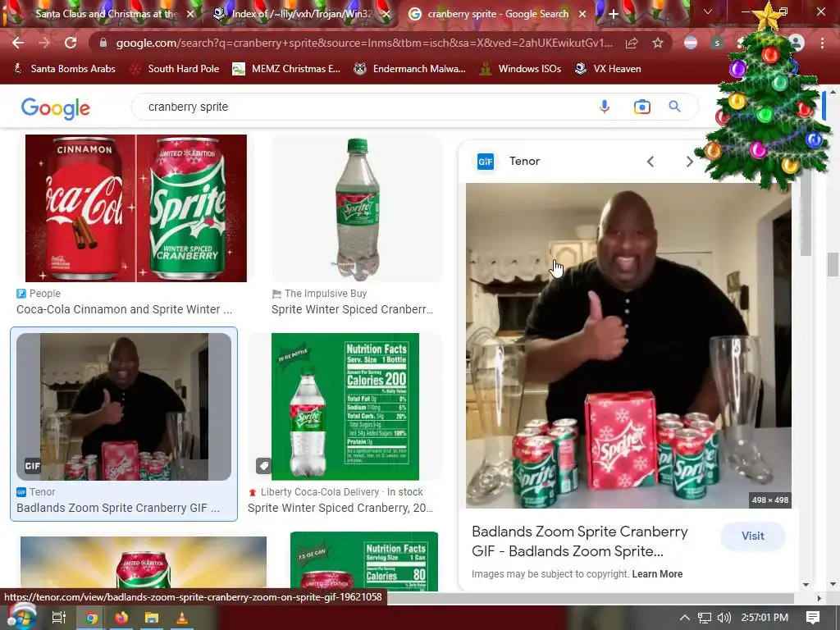The width and height of the screenshot is (840, 630).
Task: Switch to Firefox on the taskbar
Action: 121,618
